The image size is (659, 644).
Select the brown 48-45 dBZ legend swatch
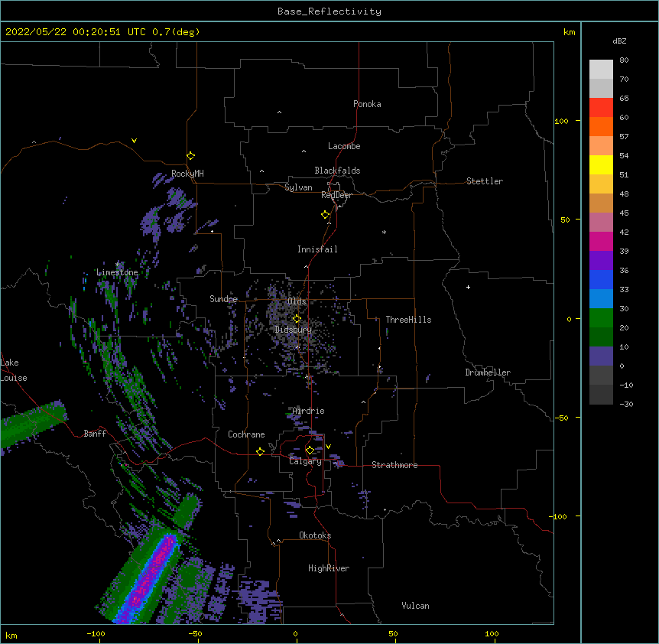(601, 203)
